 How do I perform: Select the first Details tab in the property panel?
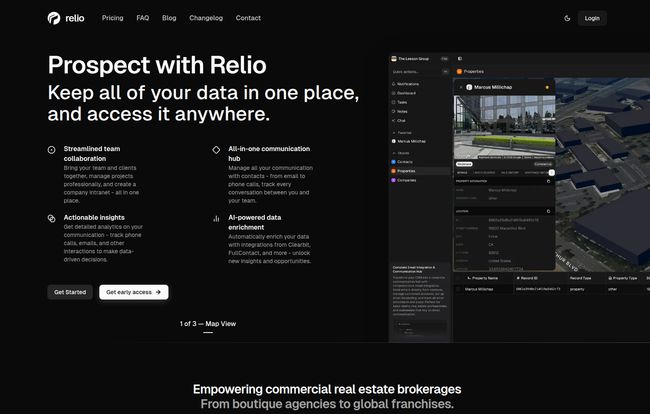pos(462,172)
